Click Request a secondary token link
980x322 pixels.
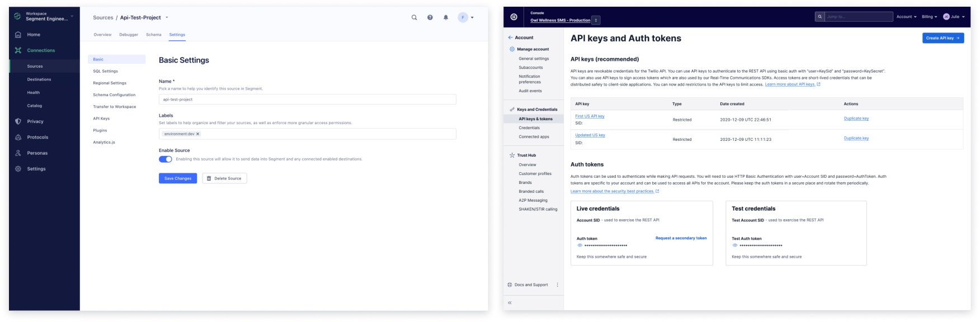click(681, 238)
